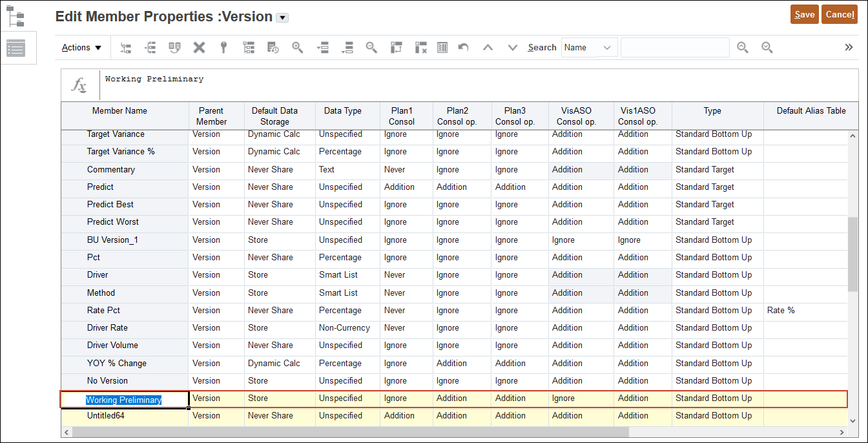
Task: Expand the toolbar overflow chevron
Action: 848,46
